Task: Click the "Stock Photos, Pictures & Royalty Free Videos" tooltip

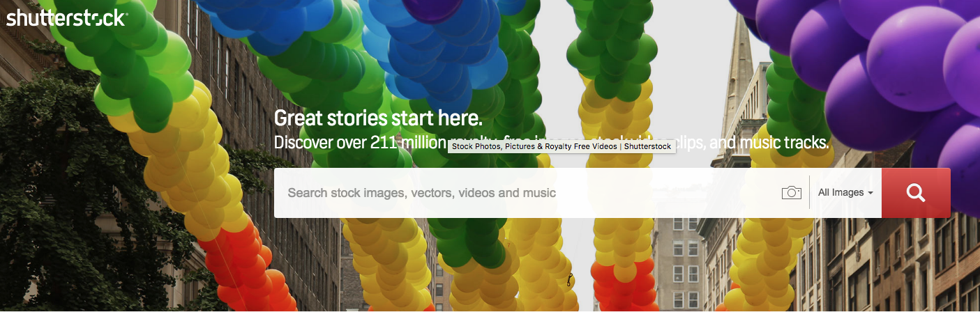Action: 561,146
